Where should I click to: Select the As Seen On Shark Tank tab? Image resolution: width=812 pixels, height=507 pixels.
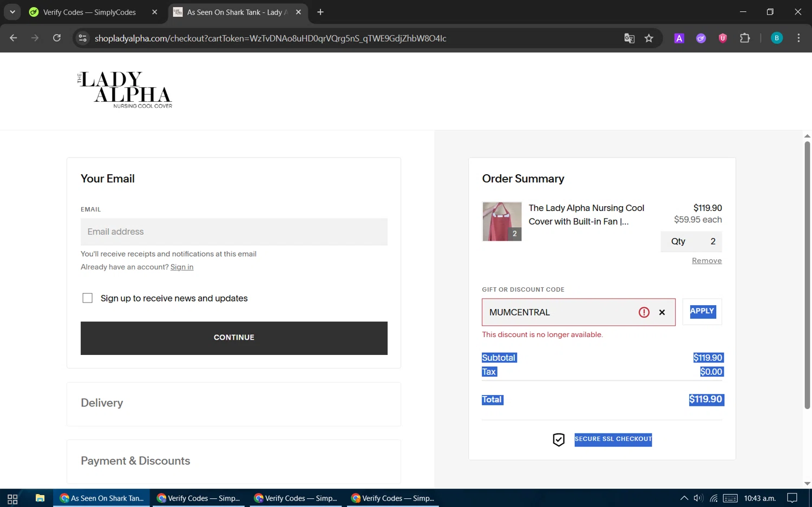click(x=238, y=12)
